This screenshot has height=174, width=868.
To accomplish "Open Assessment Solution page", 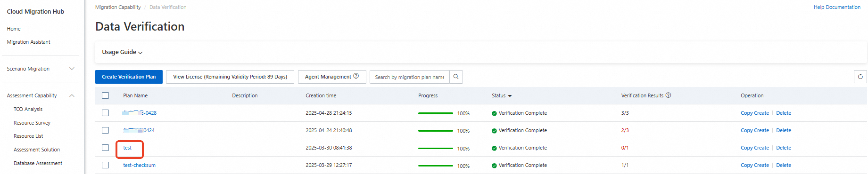I will [x=37, y=150].
